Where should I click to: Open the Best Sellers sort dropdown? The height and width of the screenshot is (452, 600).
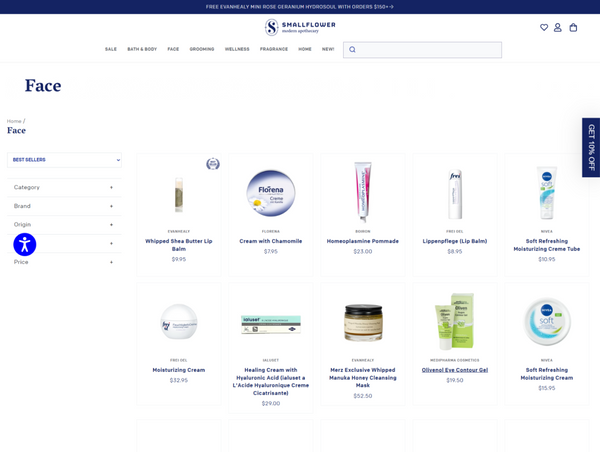pos(64,160)
